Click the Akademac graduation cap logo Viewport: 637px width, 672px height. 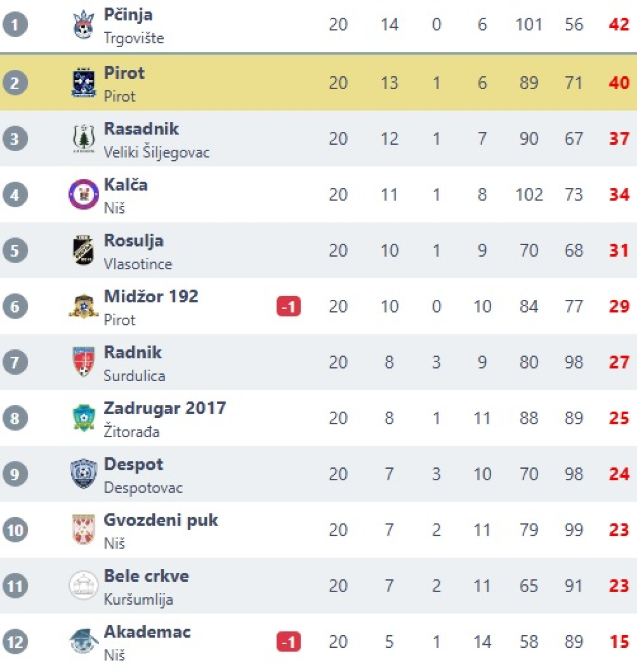pyautogui.click(x=83, y=641)
